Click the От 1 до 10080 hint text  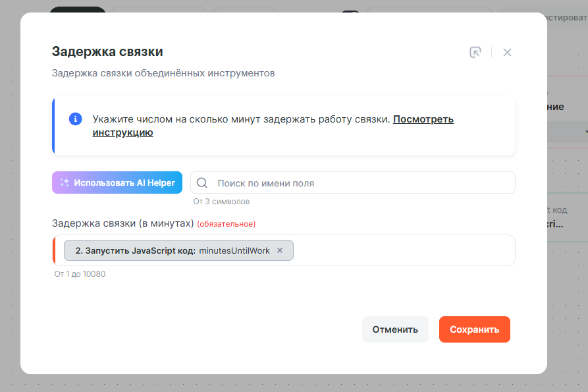[80, 274]
